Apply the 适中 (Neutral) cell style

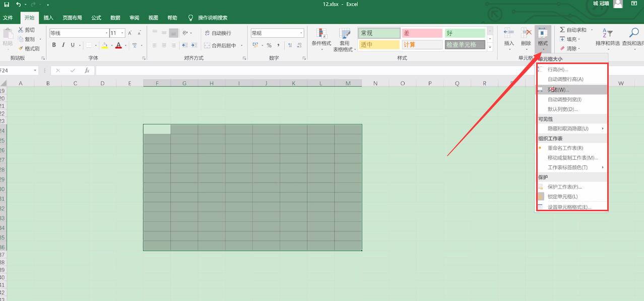pyautogui.click(x=379, y=45)
